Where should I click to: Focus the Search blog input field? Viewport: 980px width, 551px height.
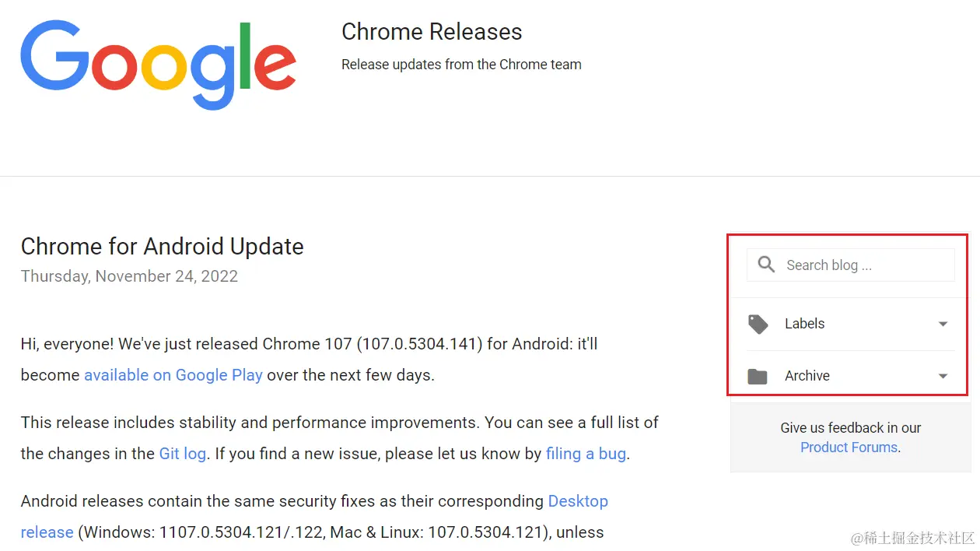point(863,265)
